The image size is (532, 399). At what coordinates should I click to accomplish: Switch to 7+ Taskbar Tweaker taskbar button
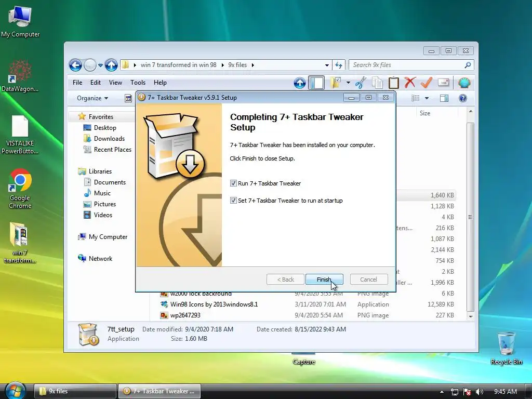point(159,391)
